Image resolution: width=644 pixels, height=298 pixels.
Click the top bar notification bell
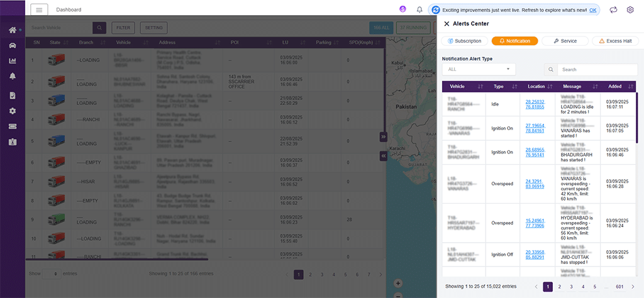click(x=419, y=9)
